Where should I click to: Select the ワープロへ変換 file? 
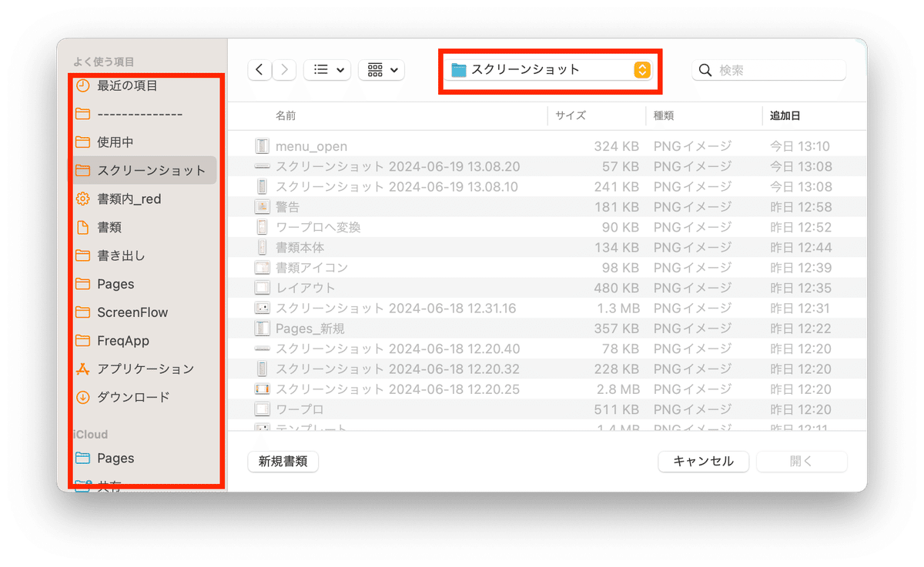coord(547,227)
